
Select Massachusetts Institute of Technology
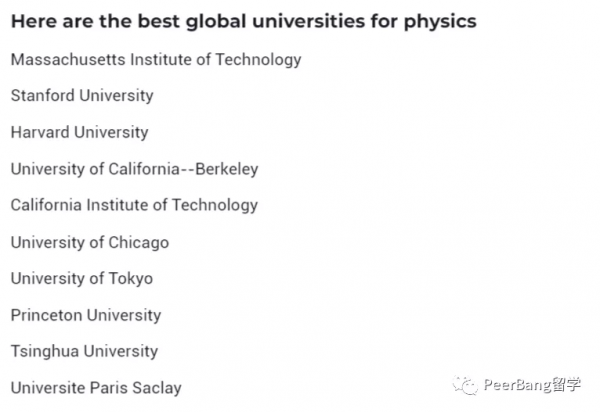[156, 59]
